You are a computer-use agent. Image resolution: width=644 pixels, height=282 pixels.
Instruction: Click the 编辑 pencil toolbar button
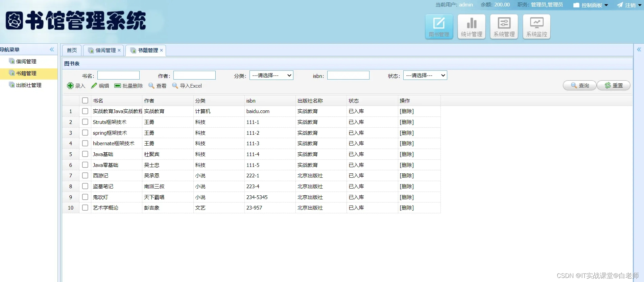100,86
